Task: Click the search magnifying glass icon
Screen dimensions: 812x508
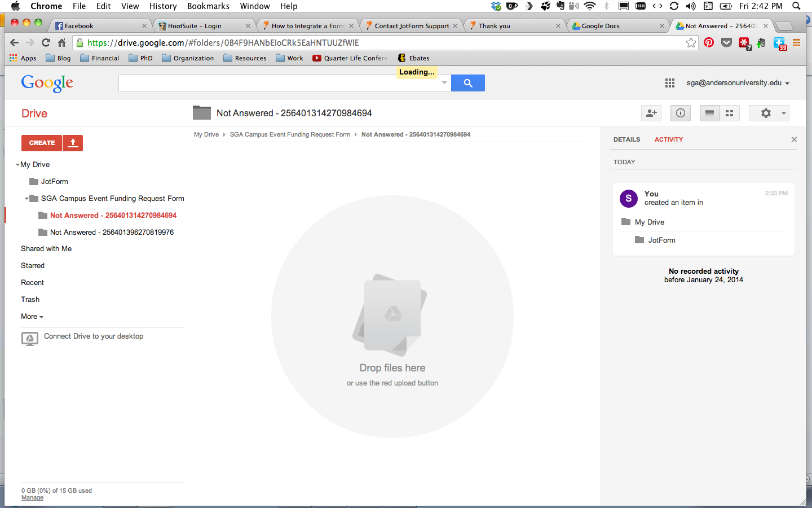Action: pos(467,82)
